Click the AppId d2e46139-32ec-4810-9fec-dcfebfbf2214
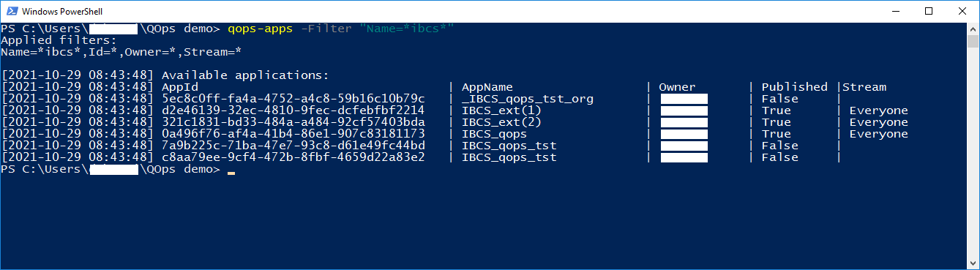This screenshot has width=980, height=270. click(293, 110)
